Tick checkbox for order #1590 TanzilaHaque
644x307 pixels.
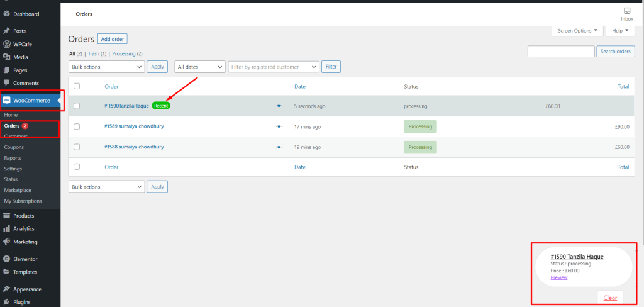[77, 106]
